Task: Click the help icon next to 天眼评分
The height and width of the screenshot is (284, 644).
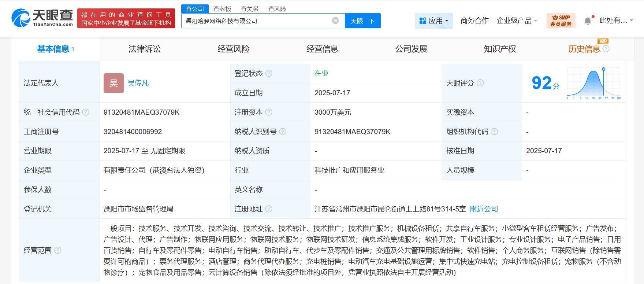Action: [480, 83]
